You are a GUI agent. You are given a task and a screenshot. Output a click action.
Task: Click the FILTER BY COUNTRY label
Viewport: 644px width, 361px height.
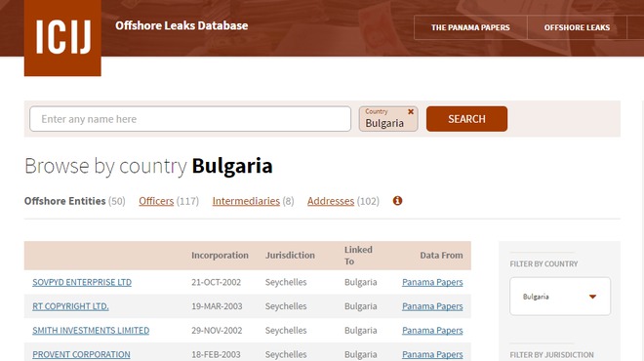pos(543,264)
